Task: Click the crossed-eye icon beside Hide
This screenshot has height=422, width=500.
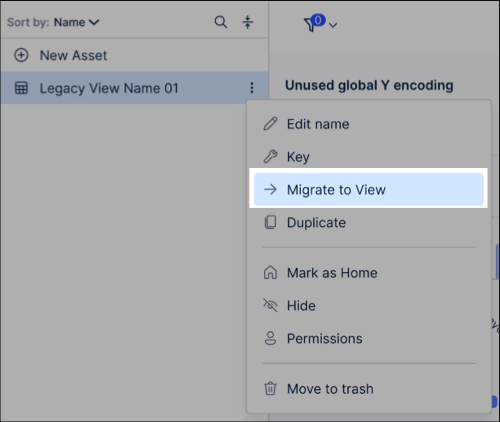Action: pyautogui.click(x=270, y=305)
